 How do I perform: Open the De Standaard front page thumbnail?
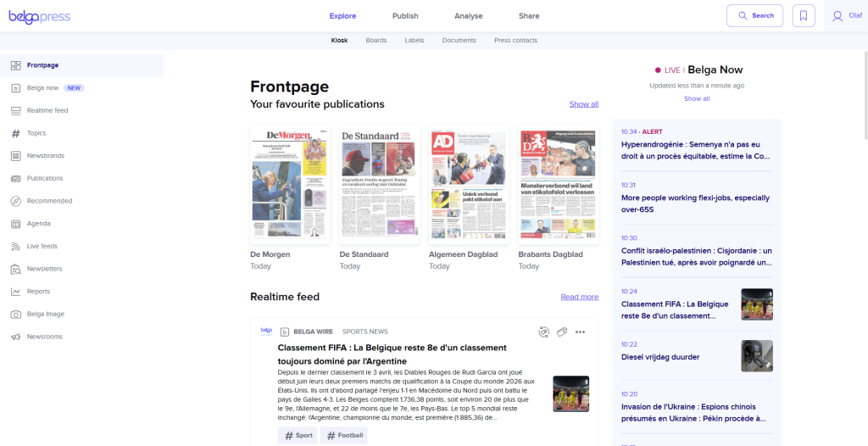coord(380,184)
